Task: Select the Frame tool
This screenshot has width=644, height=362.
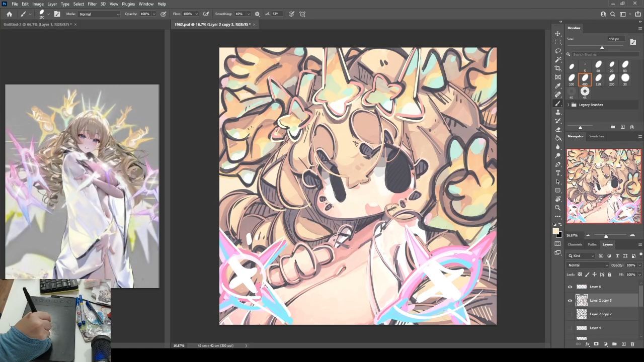Action: click(x=557, y=77)
